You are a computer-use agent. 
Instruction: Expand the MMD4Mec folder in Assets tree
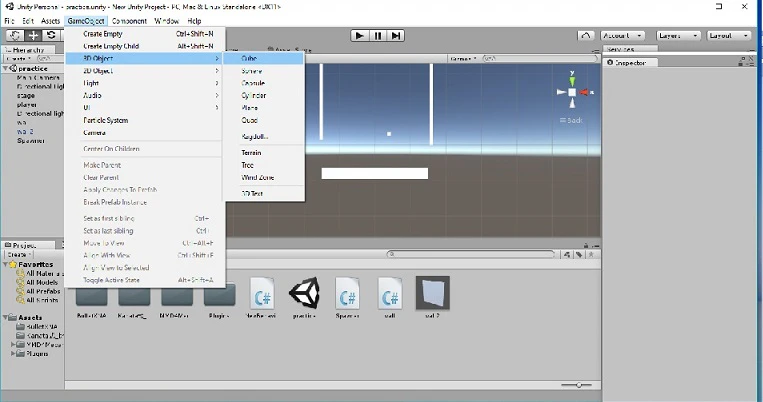click(13, 345)
